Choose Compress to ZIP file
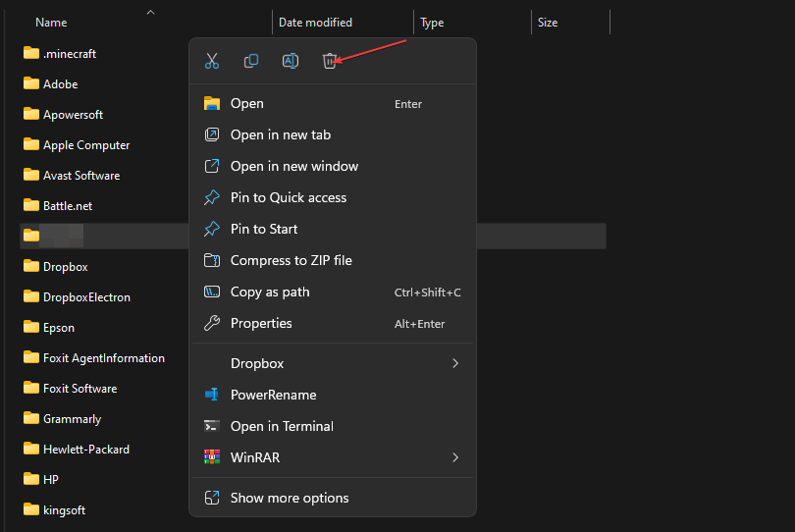This screenshot has height=532, width=795. (x=333, y=261)
